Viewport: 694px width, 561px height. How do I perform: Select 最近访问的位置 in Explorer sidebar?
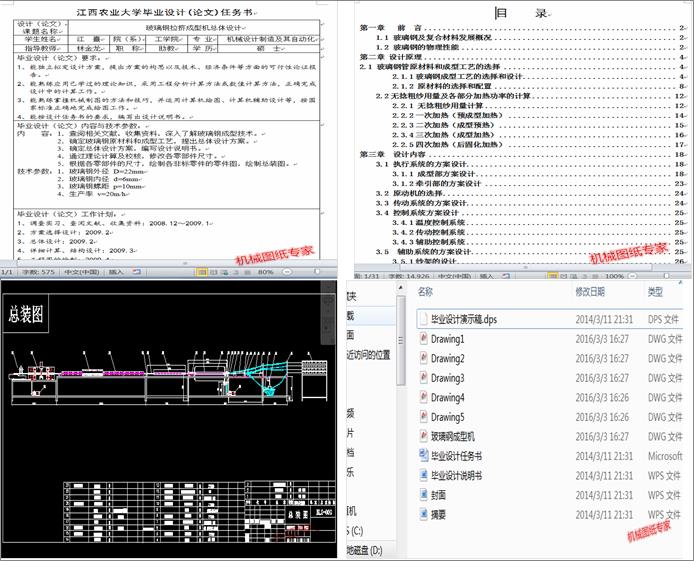[x=368, y=355]
